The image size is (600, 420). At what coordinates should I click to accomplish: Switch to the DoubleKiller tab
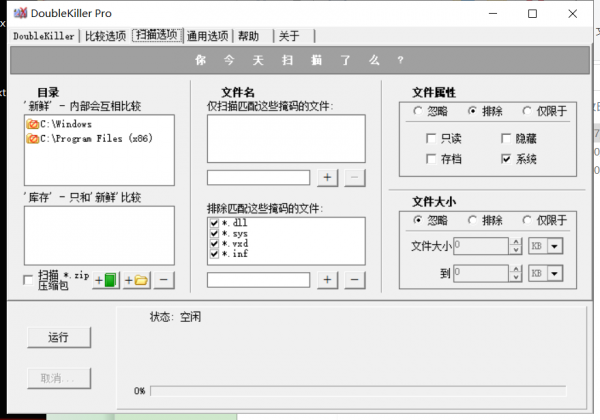click(44, 36)
